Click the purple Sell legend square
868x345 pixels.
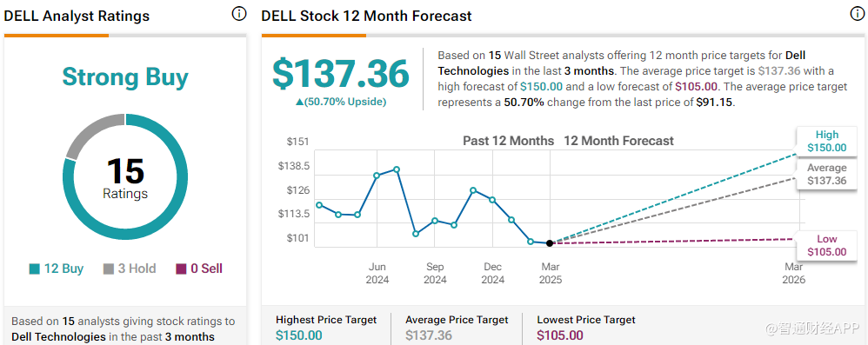[181, 269]
